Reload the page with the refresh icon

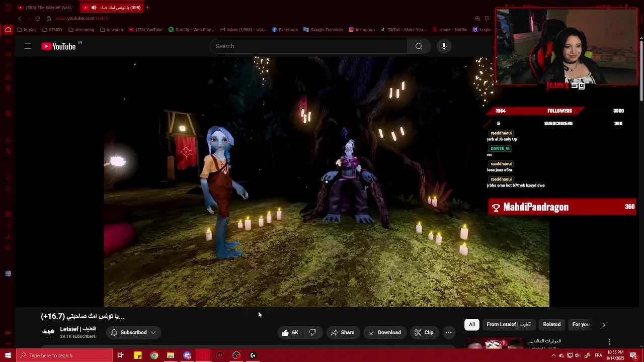click(x=37, y=19)
